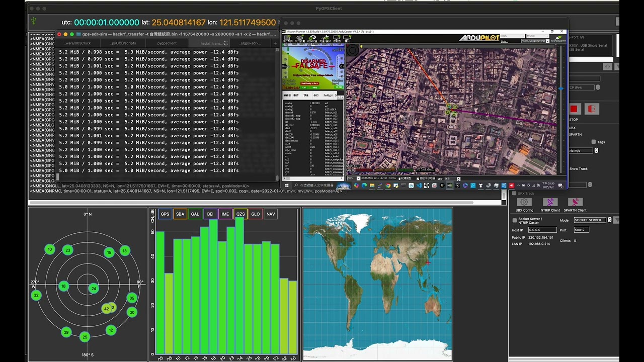
Task: Open UBX Config dialog icon
Action: pos(524,202)
